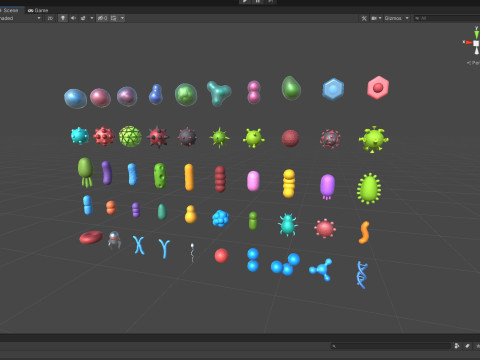The height and width of the screenshot is (360, 480).
Task: Select the three-armed blue molecule model
Action: [321, 269]
